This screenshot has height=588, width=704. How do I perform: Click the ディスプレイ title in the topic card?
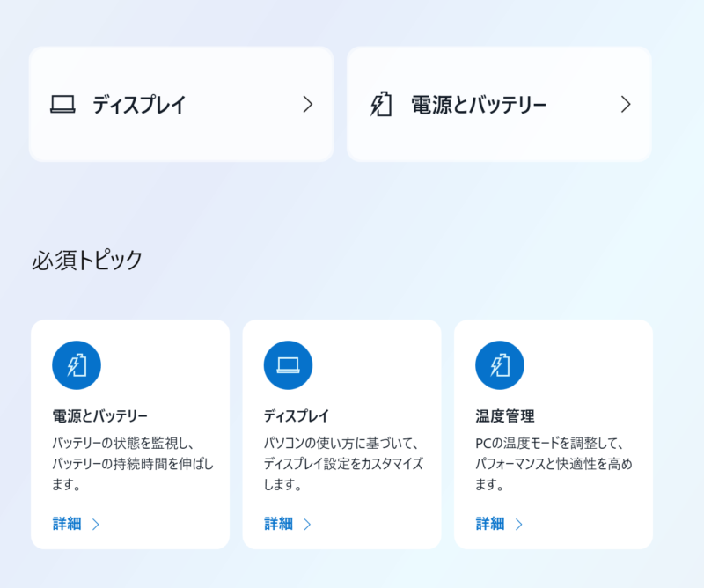[297, 415]
